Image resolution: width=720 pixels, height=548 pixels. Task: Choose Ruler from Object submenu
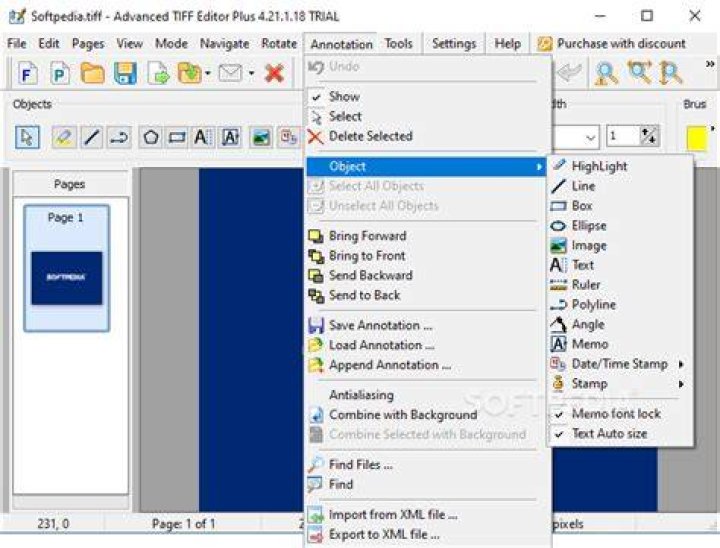[620, 285]
